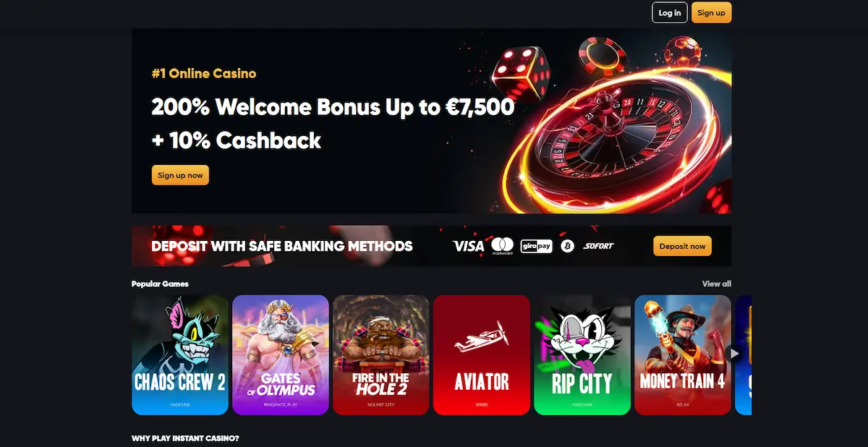The image size is (868, 447).
Task: Open the Log in button
Action: [670, 12]
